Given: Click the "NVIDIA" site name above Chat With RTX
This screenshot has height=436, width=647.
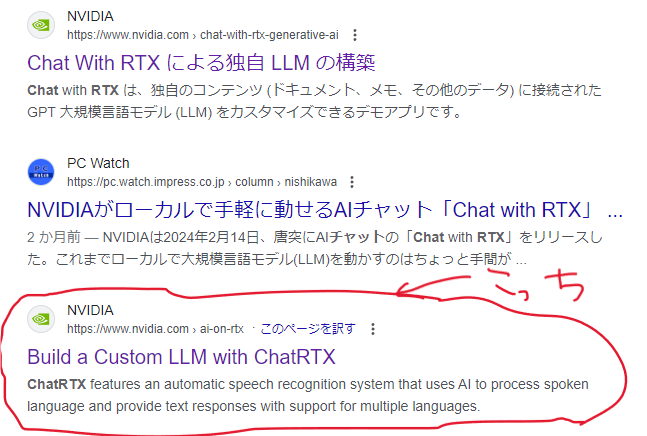Looking at the screenshot, I should click(x=90, y=16).
